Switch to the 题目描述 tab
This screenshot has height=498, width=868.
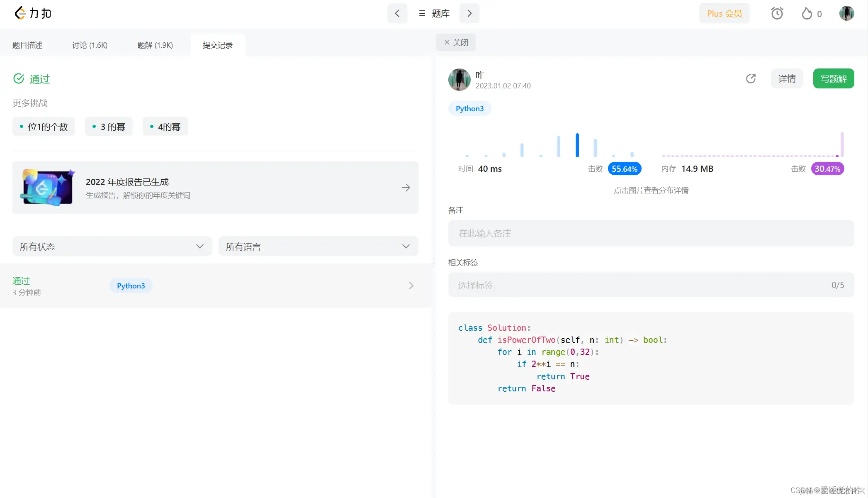coord(27,45)
